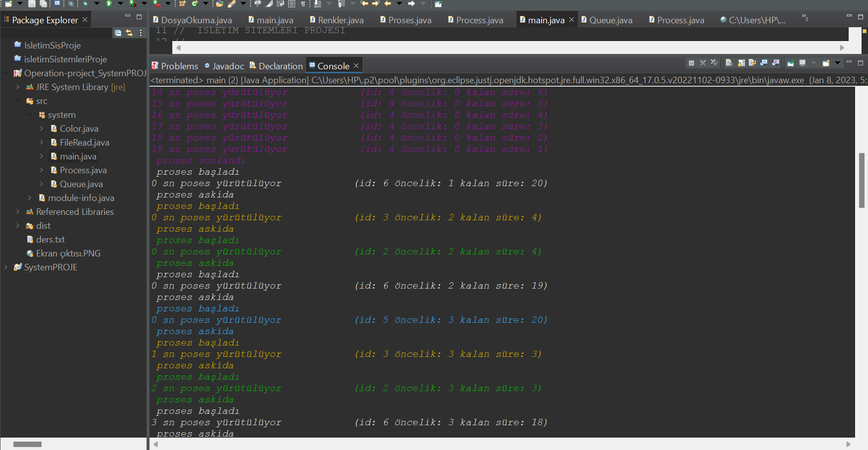This screenshot has width=868, height=450.
Task: Click the console vertical scrollbar thumb
Action: coord(862,180)
